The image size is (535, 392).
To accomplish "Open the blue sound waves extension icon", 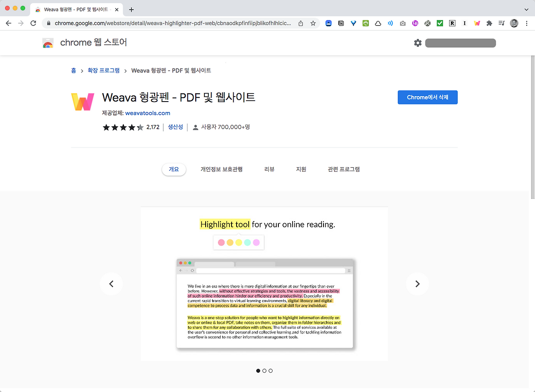I will (390, 23).
